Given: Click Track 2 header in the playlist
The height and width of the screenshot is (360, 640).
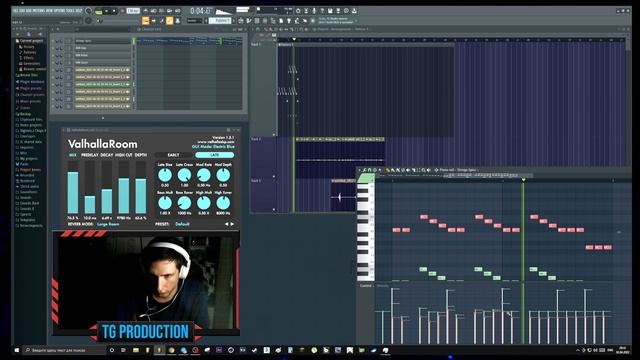Looking at the screenshot, I should 263,157.
